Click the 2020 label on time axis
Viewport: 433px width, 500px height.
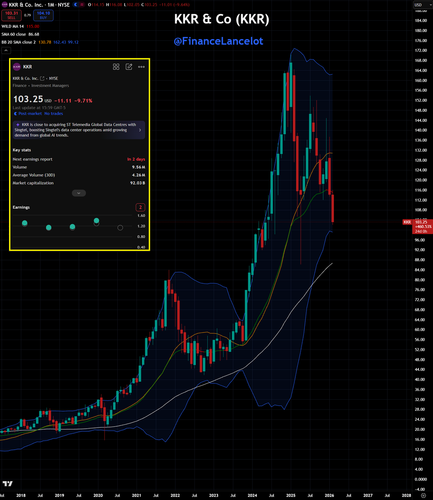(98, 495)
